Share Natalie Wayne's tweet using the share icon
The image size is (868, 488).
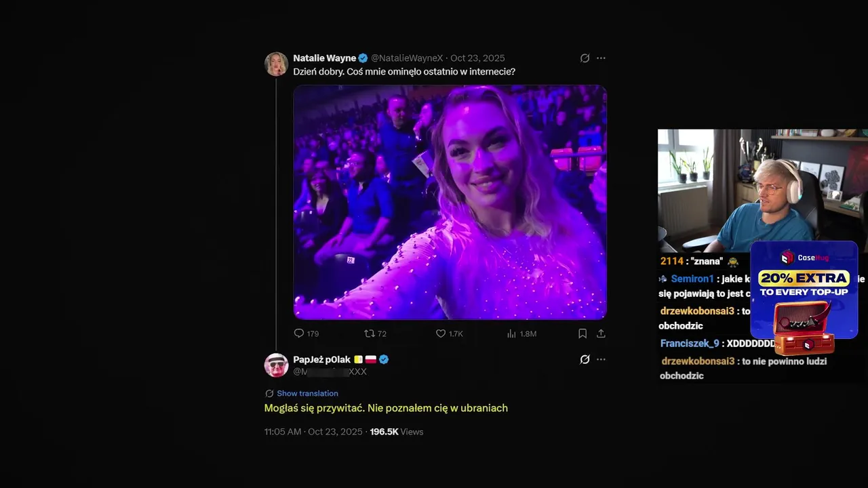(601, 333)
